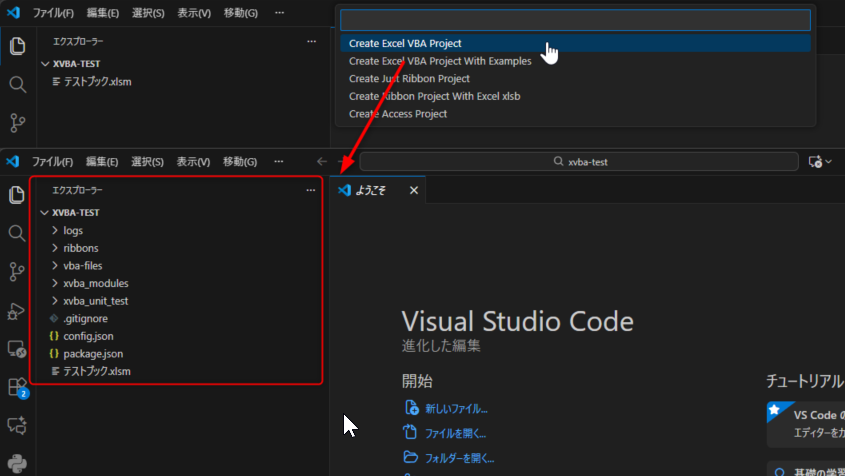Screen dimensions: 845x476
Task: Open overflow menu dots in lower menu bar
Action: (279, 162)
